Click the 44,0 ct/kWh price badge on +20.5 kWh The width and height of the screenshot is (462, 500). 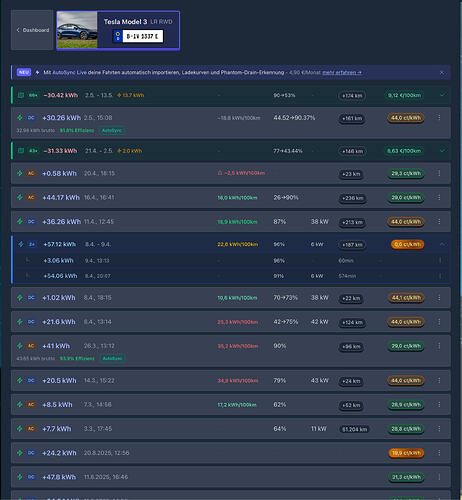point(406,380)
